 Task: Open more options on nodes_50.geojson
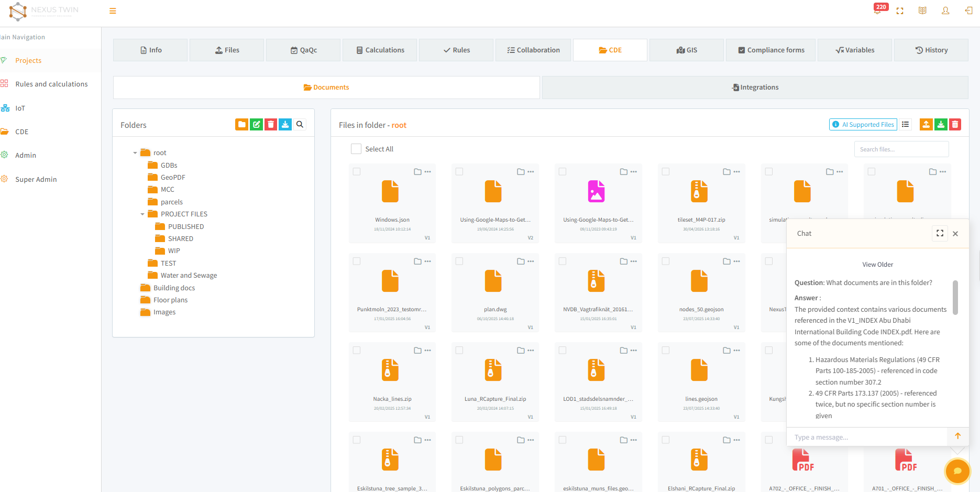click(737, 261)
